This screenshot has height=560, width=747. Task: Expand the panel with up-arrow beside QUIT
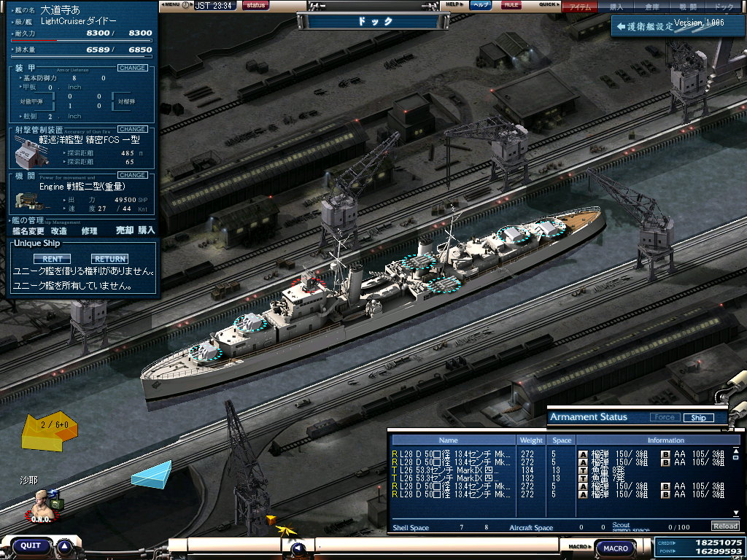pos(65,546)
